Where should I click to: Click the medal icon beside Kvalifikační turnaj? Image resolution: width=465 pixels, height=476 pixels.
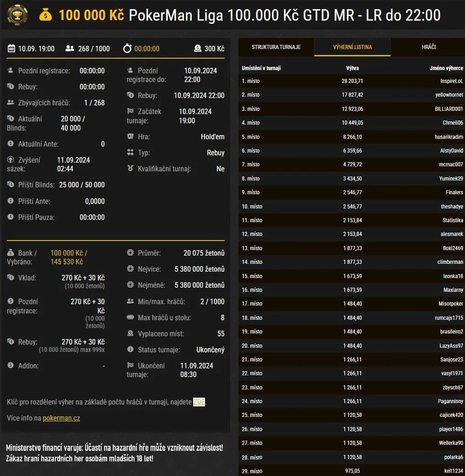click(x=131, y=169)
